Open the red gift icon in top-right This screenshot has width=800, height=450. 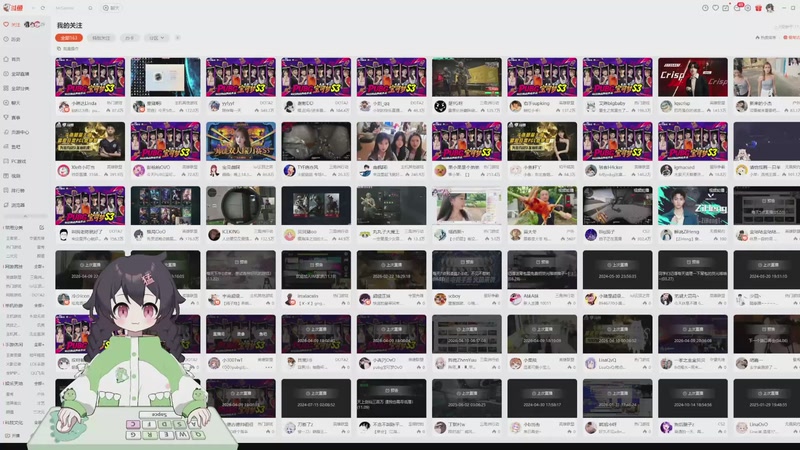pyautogui.click(x=758, y=8)
